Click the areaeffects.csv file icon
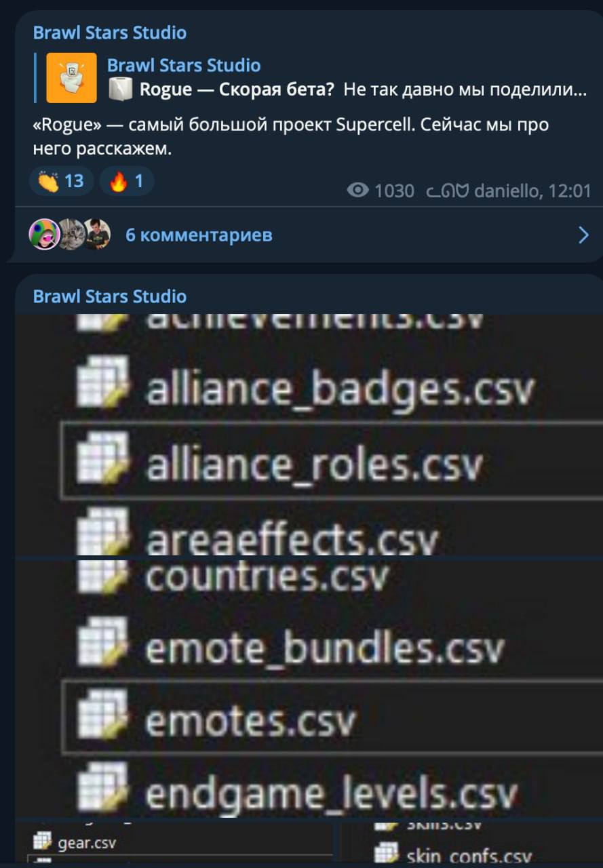Viewport: 603px width, 868px height. 103,532
